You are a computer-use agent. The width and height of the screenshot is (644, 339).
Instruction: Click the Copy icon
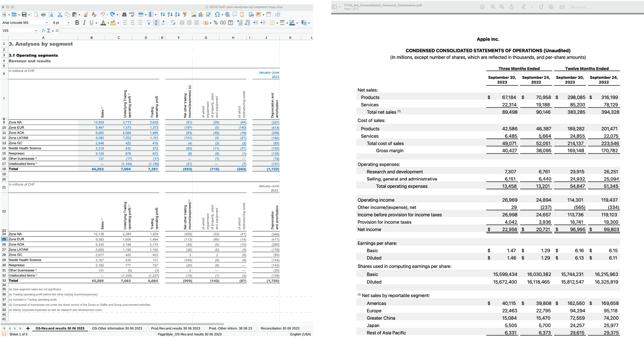67,14
